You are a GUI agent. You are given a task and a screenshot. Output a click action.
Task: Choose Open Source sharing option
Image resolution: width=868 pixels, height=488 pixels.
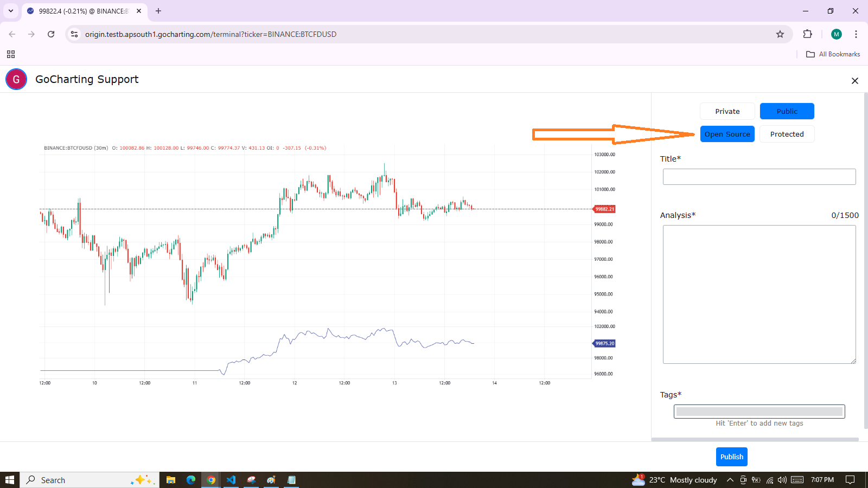pyautogui.click(x=727, y=134)
